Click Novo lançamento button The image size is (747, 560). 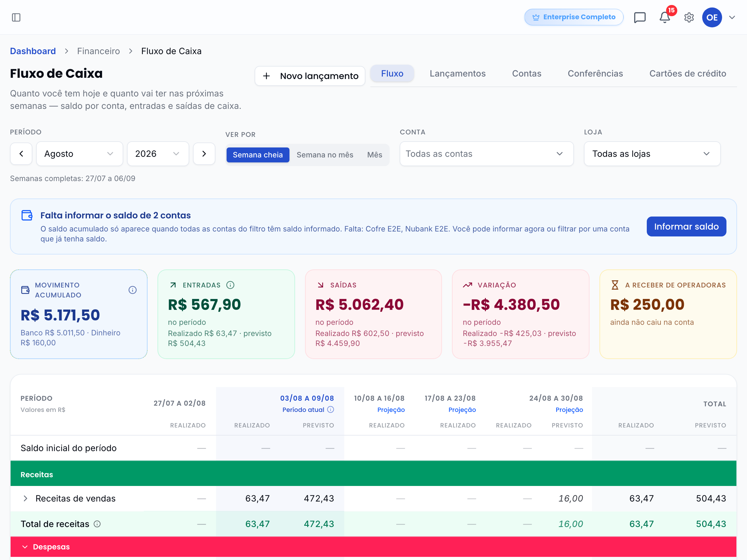(x=310, y=76)
